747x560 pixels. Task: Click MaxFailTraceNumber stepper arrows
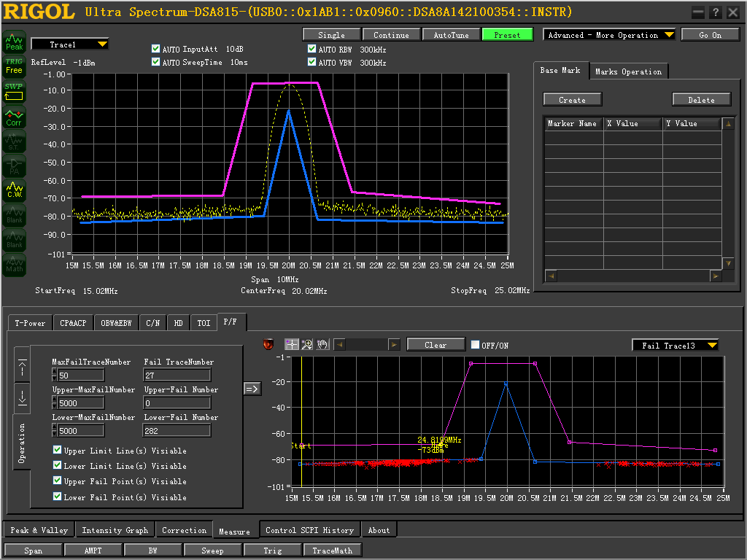coord(54,376)
